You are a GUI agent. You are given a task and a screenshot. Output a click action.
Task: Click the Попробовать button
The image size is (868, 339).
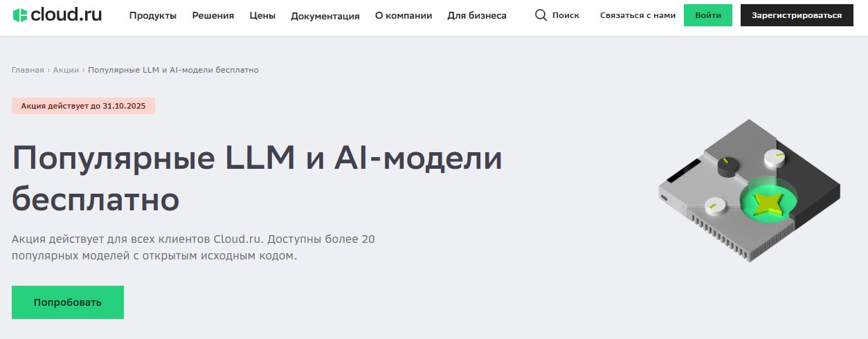point(68,302)
